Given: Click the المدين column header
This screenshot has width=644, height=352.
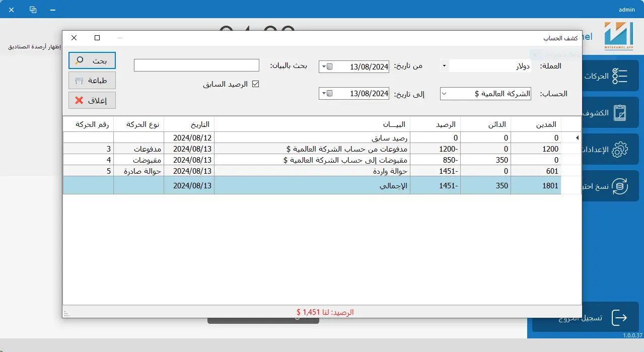Looking at the screenshot, I should pos(536,124).
